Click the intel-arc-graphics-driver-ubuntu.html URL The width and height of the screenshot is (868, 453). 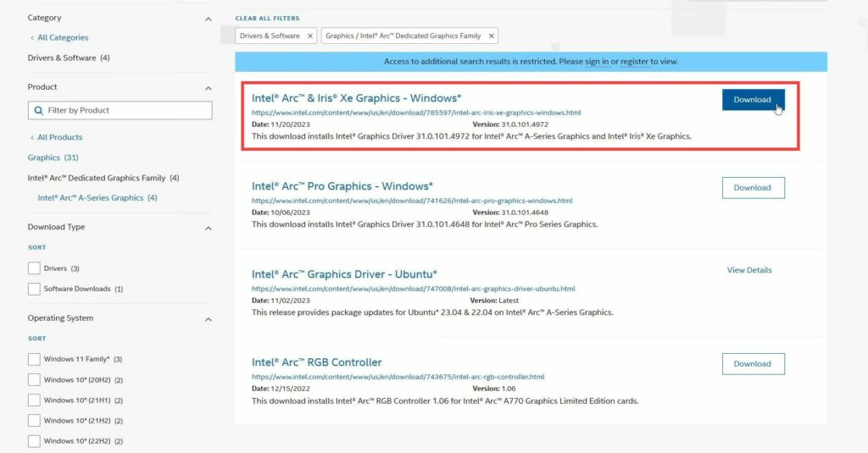pos(413,289)
